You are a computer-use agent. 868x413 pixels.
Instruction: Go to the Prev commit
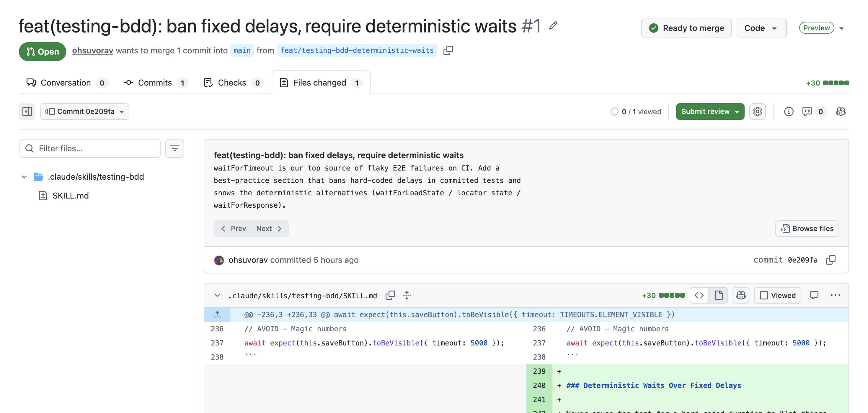point(234,229)
